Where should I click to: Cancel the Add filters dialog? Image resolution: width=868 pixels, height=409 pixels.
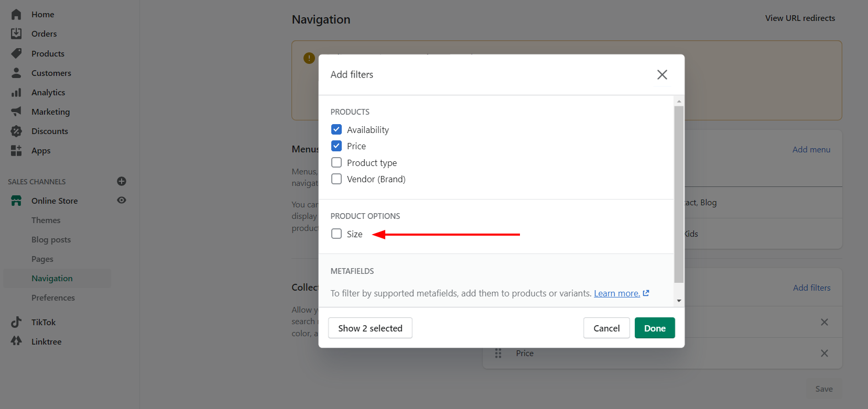coord(606,328)
